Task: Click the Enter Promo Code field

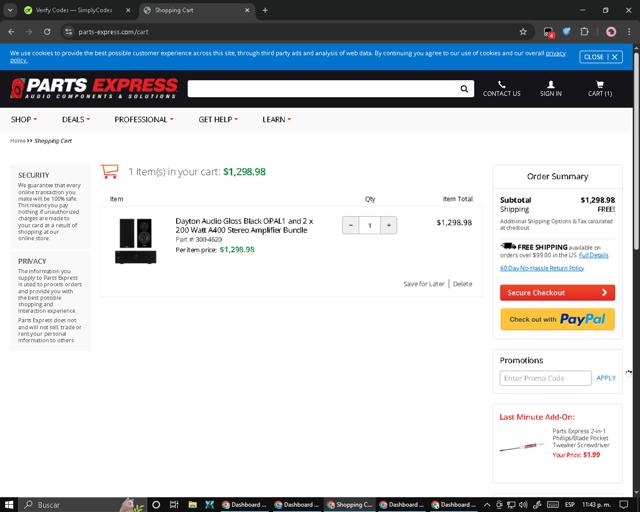Action: coord(545,378)
